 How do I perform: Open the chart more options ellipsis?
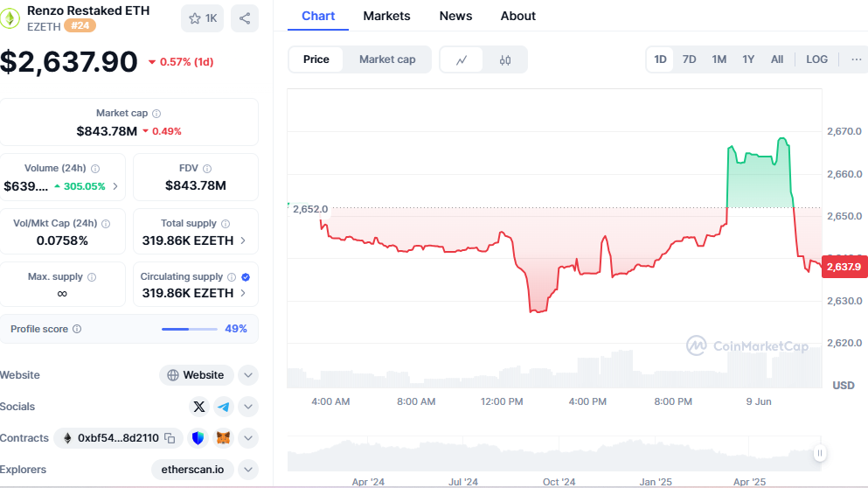856,59
